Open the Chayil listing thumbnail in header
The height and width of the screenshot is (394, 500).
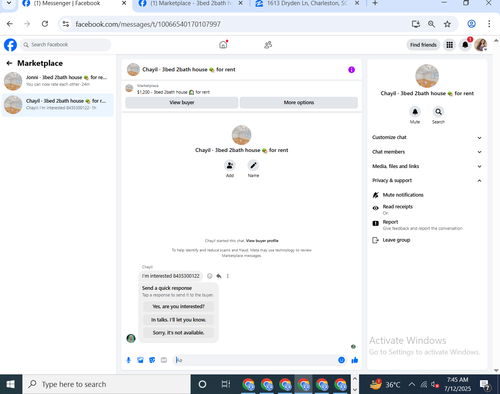tap(133, 70)
